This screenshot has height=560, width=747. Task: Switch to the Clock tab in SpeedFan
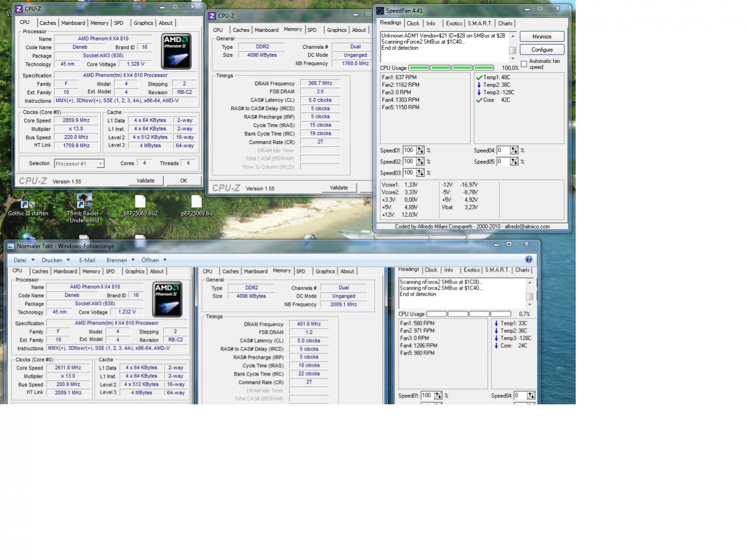413,23
